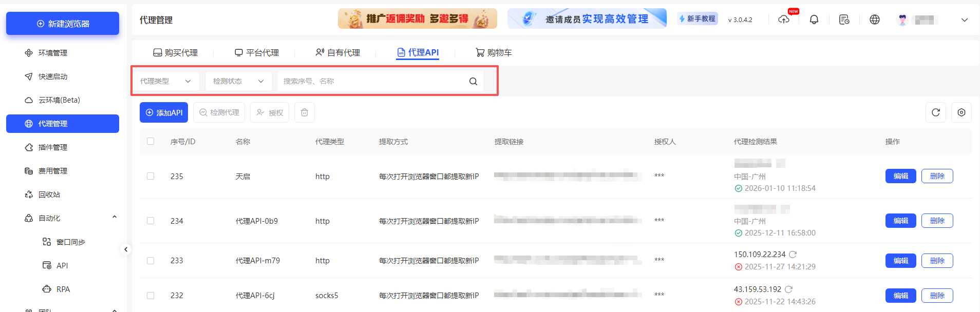Click the notification bell icon
Screen dimensions: 980x312
[x=814, y=19]
